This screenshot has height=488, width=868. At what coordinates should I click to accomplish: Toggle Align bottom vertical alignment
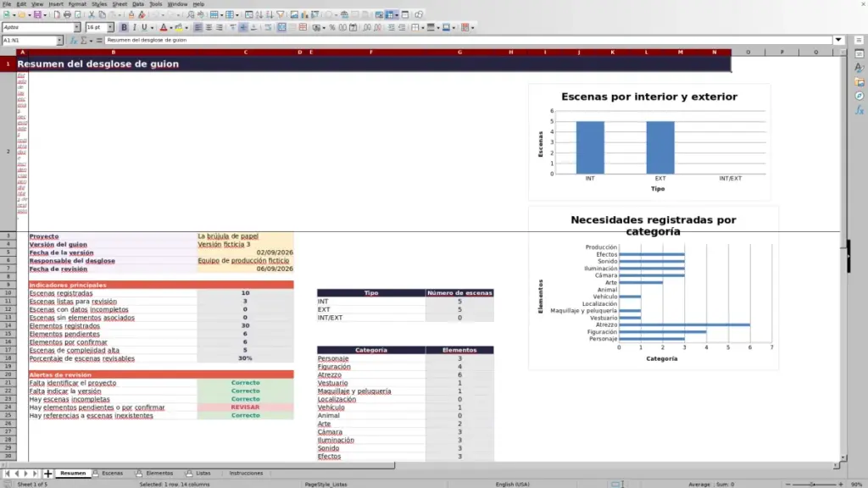pyautogui.click(x=254, y=27)
